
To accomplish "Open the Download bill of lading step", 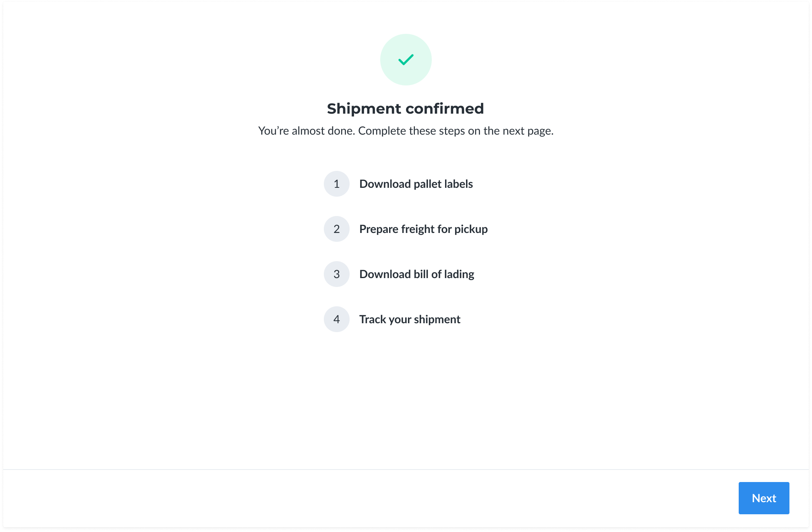I will (417, 274).
